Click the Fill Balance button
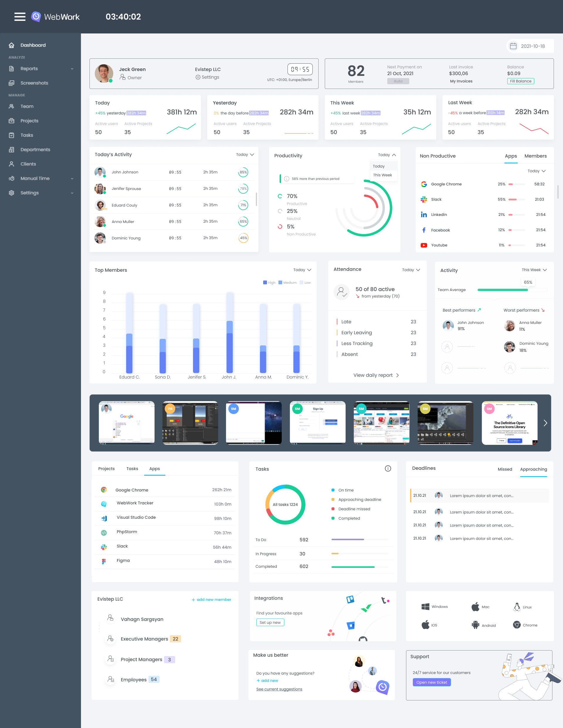 (x=520, y=81)
